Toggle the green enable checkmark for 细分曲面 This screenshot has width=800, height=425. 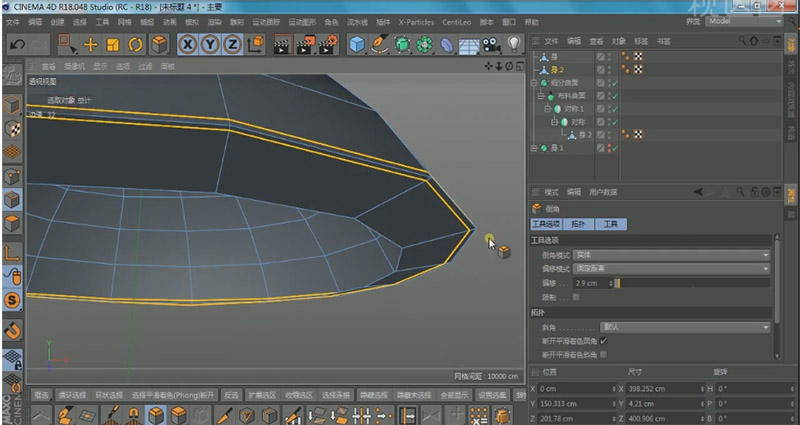[615, 83]
